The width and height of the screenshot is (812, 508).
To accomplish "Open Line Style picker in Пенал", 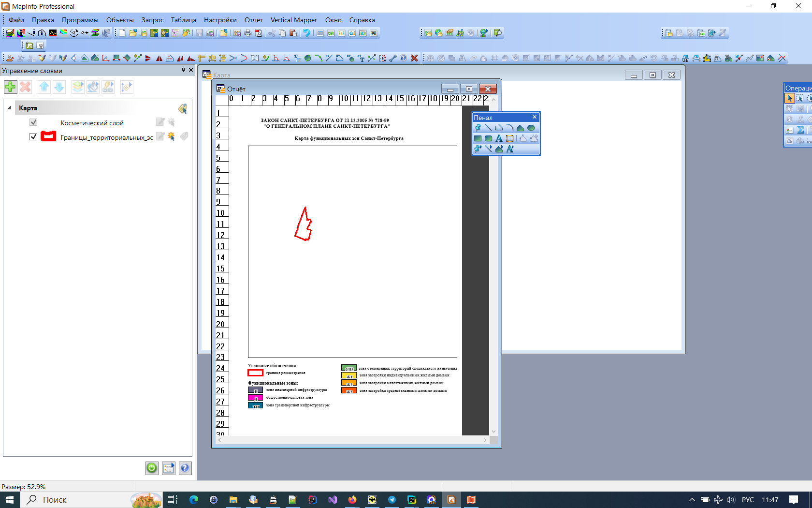I will point(488,149).
